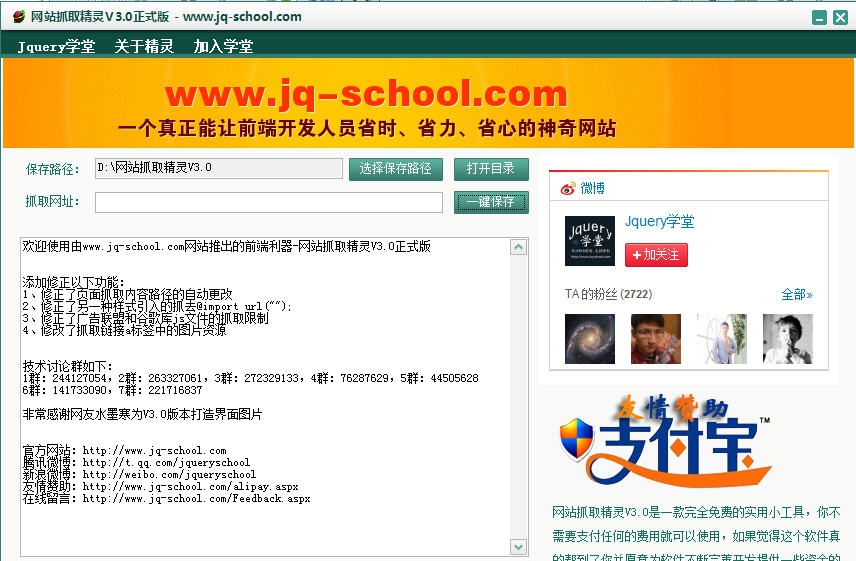Click the 抓取网址 input field

tap(269, 202)
